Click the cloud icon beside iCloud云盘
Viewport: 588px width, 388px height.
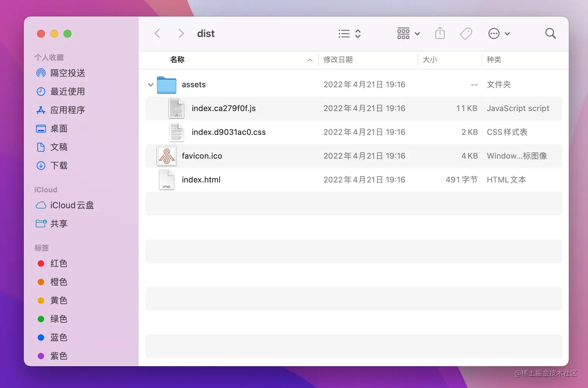click(41, 205)
